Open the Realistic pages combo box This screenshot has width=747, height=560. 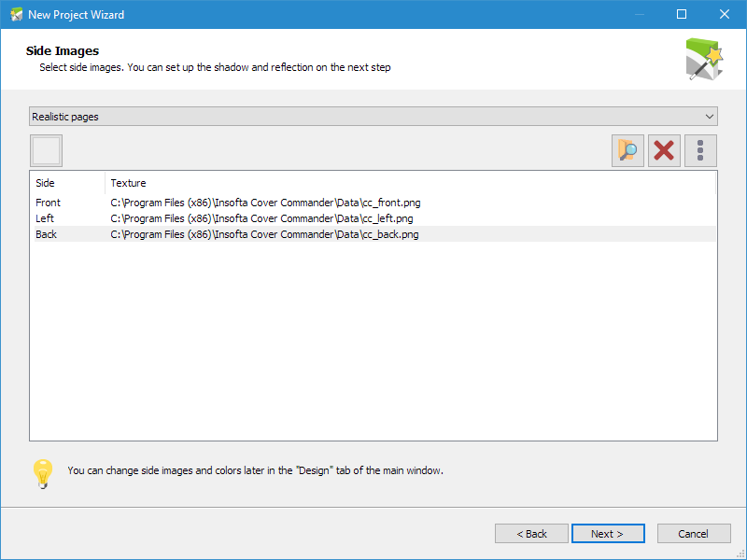(x=373, y=117)
